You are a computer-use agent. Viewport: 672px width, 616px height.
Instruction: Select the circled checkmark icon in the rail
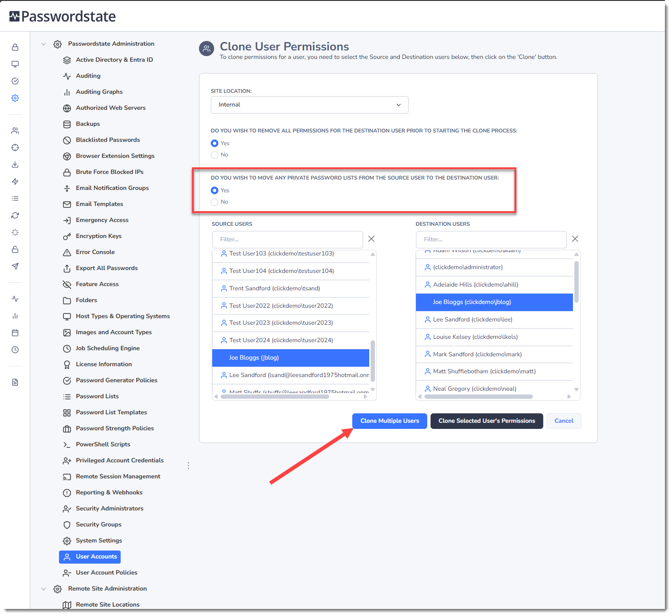point(15,81)
